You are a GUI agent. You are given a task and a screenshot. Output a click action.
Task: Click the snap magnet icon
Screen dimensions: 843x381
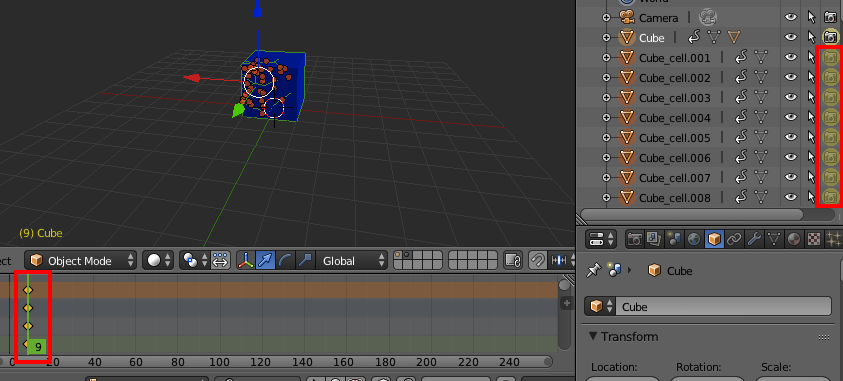537,261
